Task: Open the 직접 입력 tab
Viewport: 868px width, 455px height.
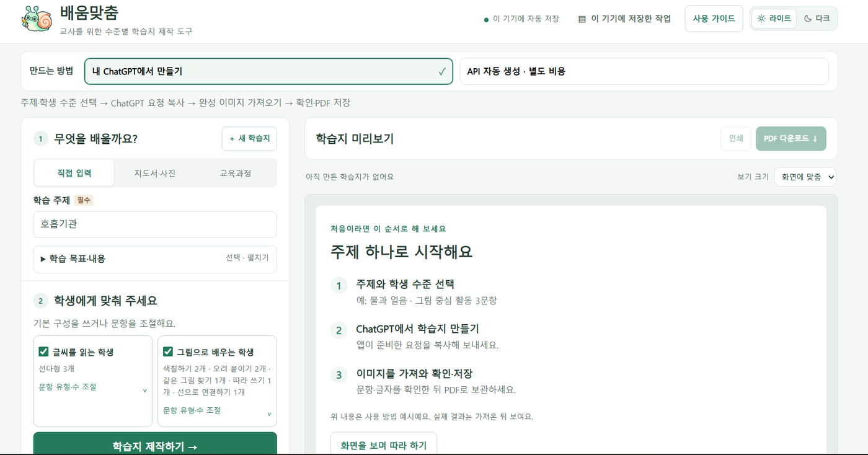Action: (74, 173)
